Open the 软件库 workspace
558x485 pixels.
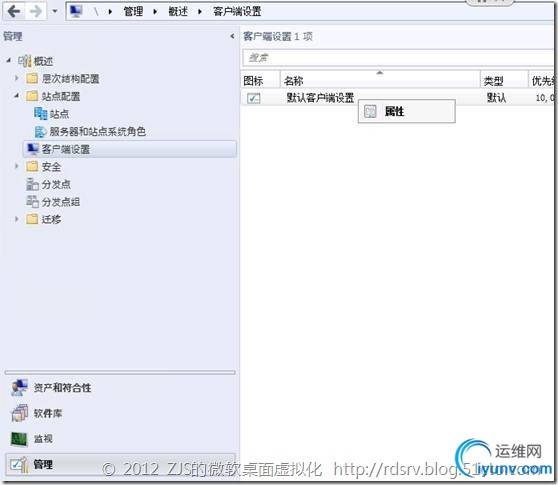click(x=48, y=413)
